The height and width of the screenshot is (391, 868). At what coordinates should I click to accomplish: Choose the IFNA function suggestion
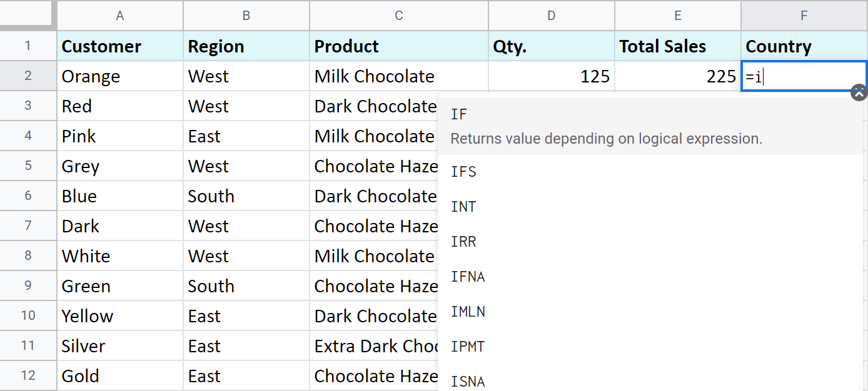coord(468,277)
